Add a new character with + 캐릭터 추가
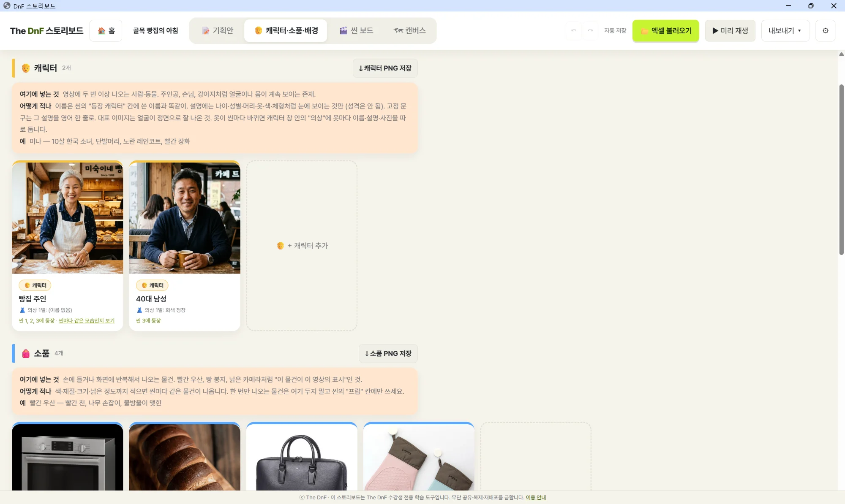Viewport: 845px width, 504px height. 302,245
